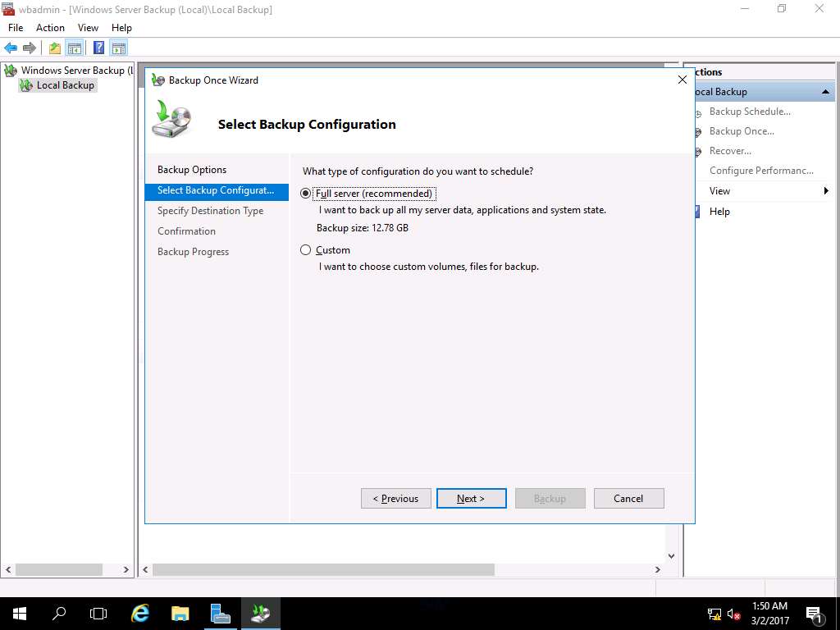Open the Windows Start menu
The image size is (840, 630).
pyautogui.click(x=20, y=614)
